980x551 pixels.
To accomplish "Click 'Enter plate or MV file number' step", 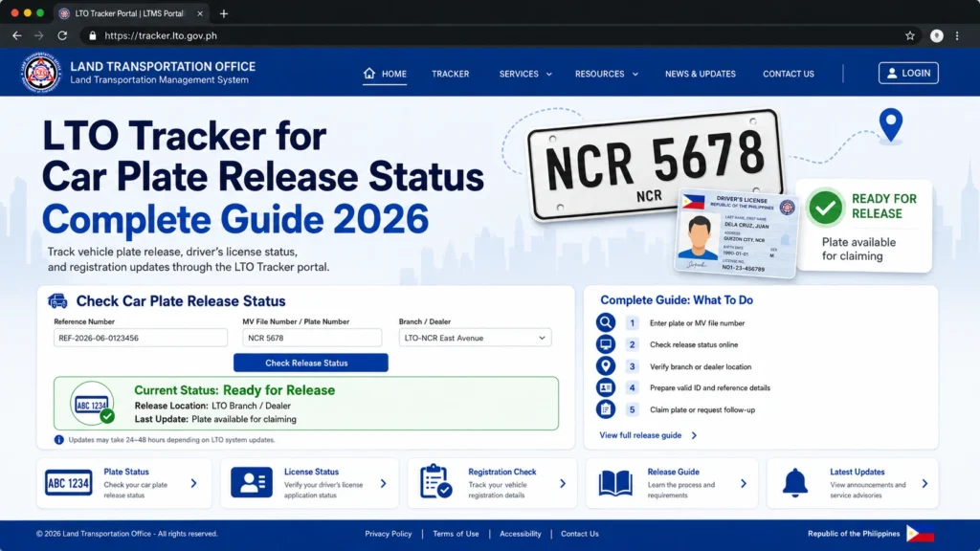I will (x=697, y=323).
